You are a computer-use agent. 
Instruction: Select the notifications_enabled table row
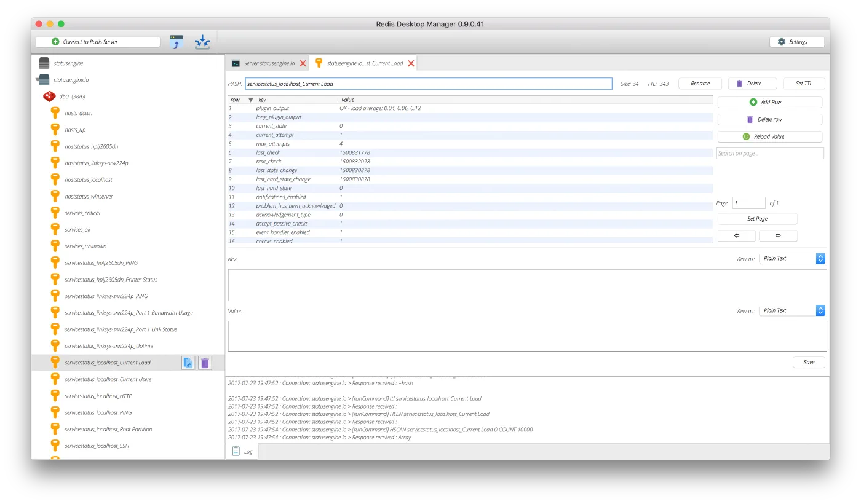pos(470,197)
